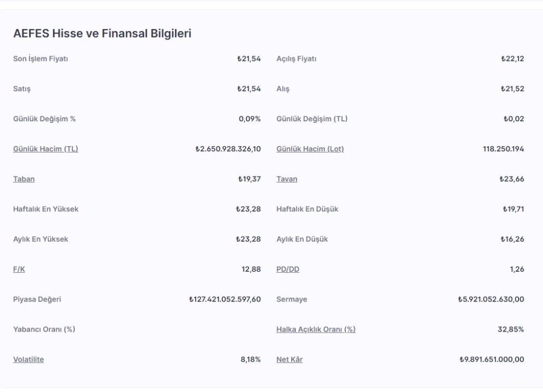Open the F/K ratio link
543x392 pixels.
pyautogui.click(x=19, y=269)
